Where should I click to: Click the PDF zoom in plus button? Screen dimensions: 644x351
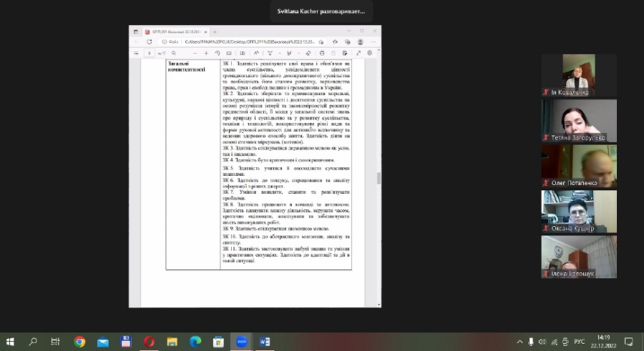point(206,53)
